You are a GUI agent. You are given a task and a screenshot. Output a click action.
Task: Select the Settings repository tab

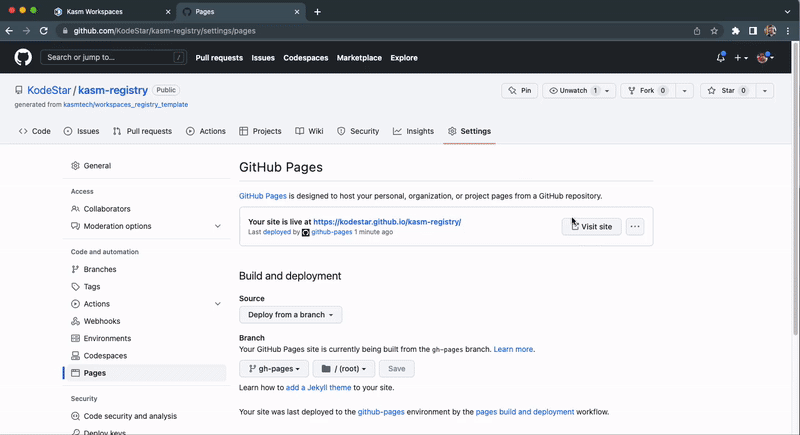click(x=469, y=131)
